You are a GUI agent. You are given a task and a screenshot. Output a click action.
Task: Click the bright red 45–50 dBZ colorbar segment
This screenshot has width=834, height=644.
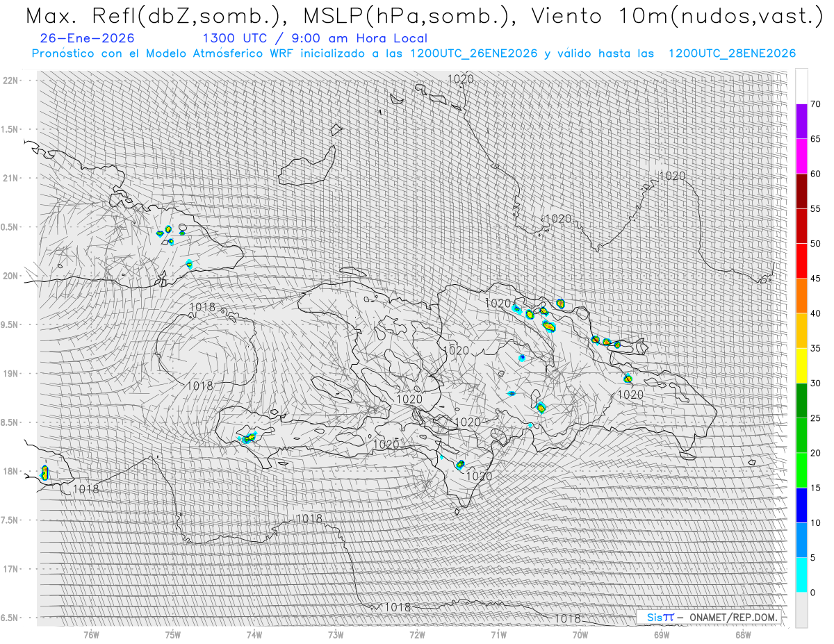click(x=801, y=261)
